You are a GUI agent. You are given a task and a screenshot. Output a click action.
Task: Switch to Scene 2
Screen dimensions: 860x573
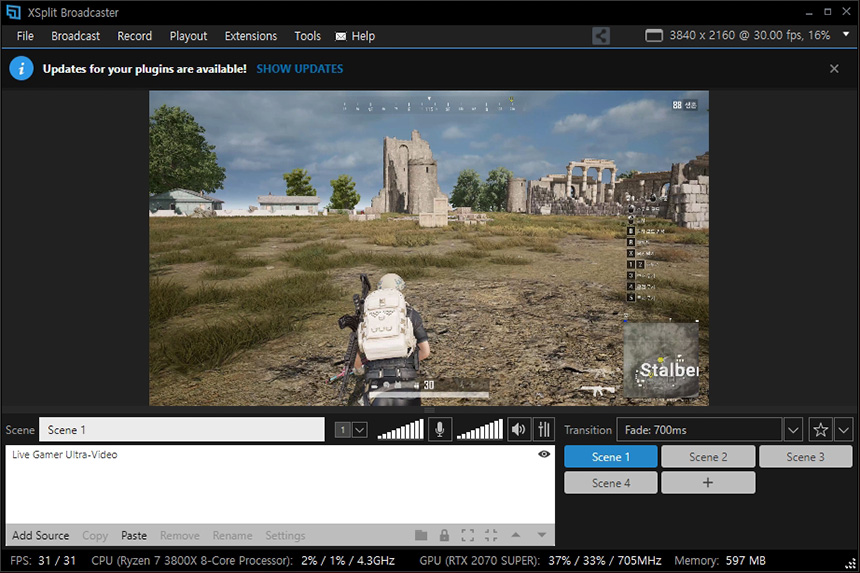(708, 457)
